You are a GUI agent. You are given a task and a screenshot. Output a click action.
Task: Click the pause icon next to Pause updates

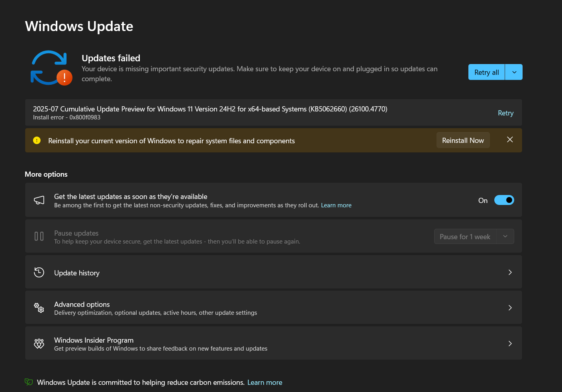[x=39, y=236]
